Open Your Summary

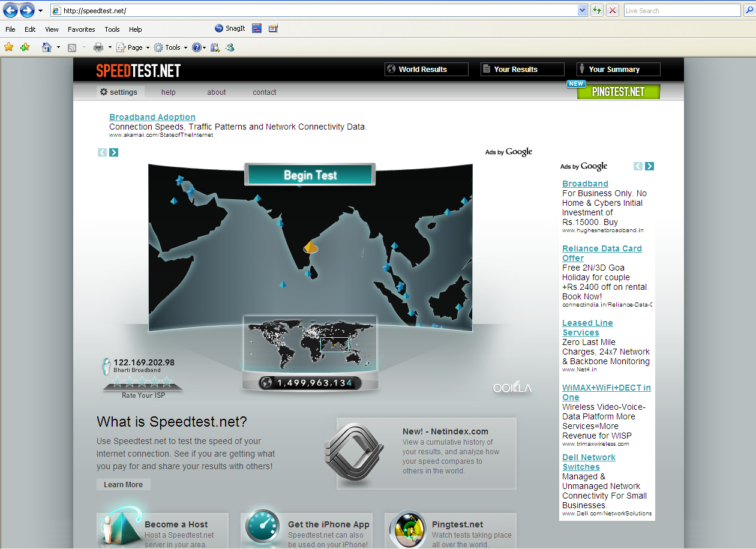pyautogui.click(x=618, y=70)
